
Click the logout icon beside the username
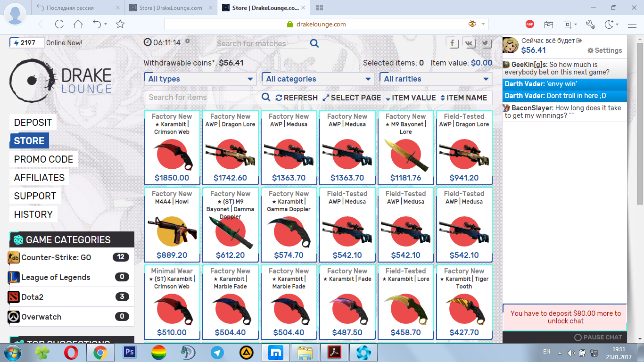point(579,41)
